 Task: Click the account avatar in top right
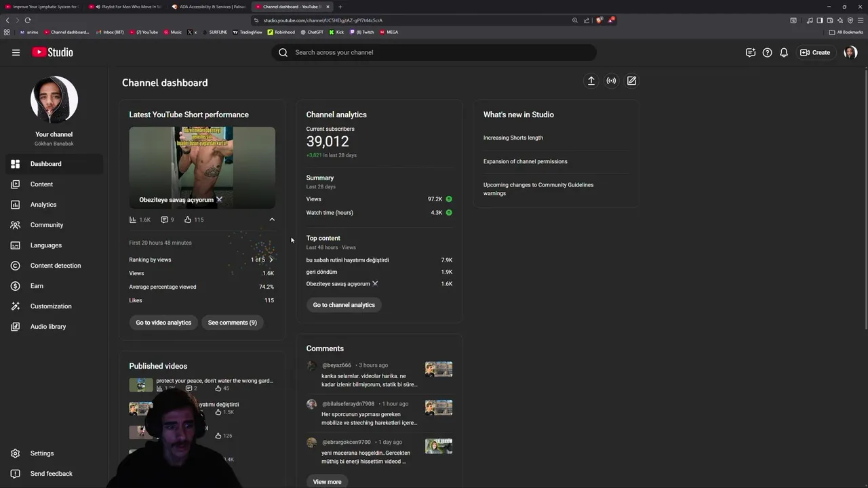(x=850, y=52)
